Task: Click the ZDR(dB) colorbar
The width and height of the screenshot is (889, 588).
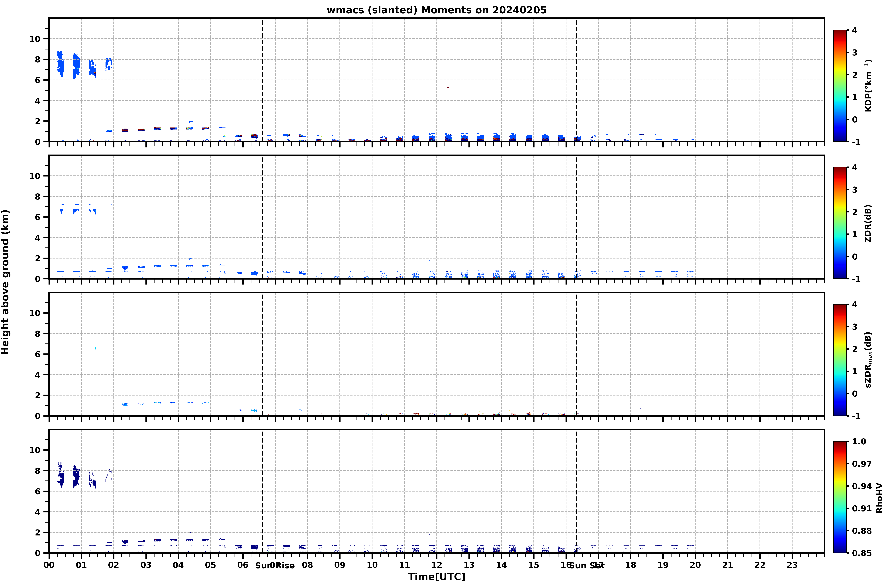Action: 840,223
